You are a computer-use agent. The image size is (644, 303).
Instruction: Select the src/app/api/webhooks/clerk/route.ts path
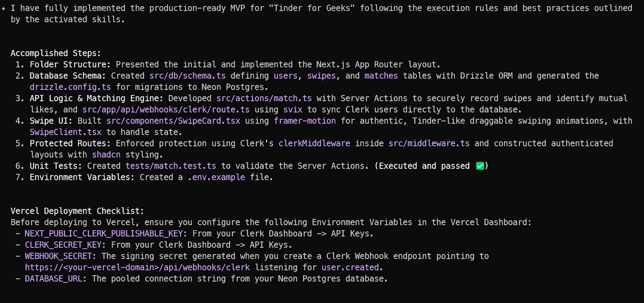pyautogui.click(x=166, y=109)
